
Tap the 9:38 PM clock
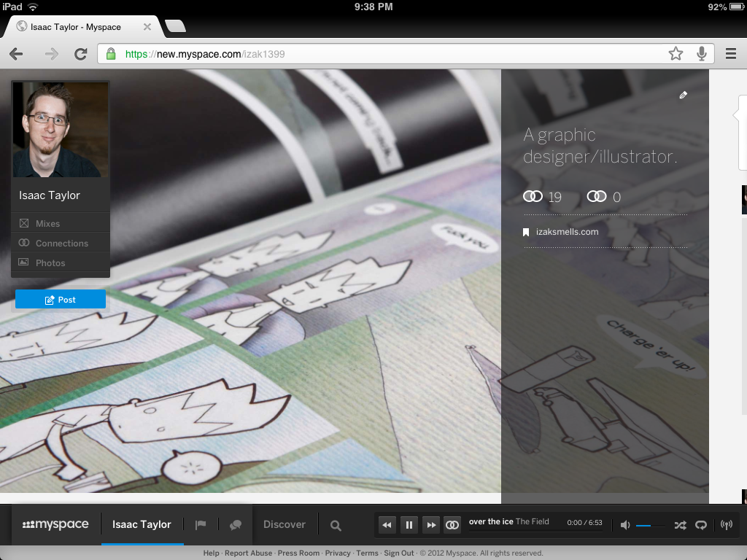point(373,7)
